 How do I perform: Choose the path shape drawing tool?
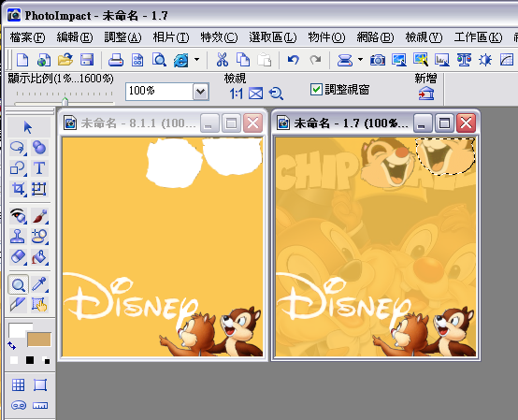point(18,167)
